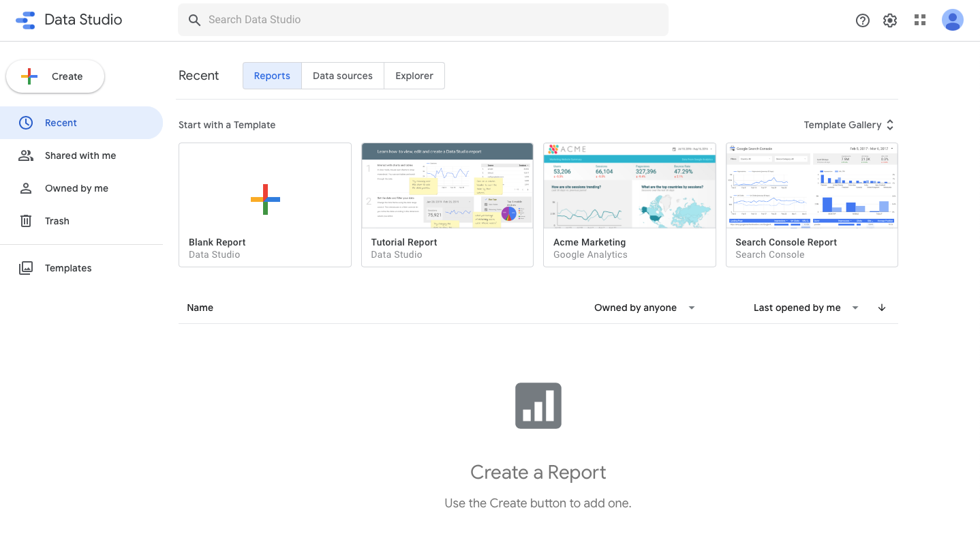Open the Acme Marketing template thumbnail

pyautogui.click(x=630, y=185)
